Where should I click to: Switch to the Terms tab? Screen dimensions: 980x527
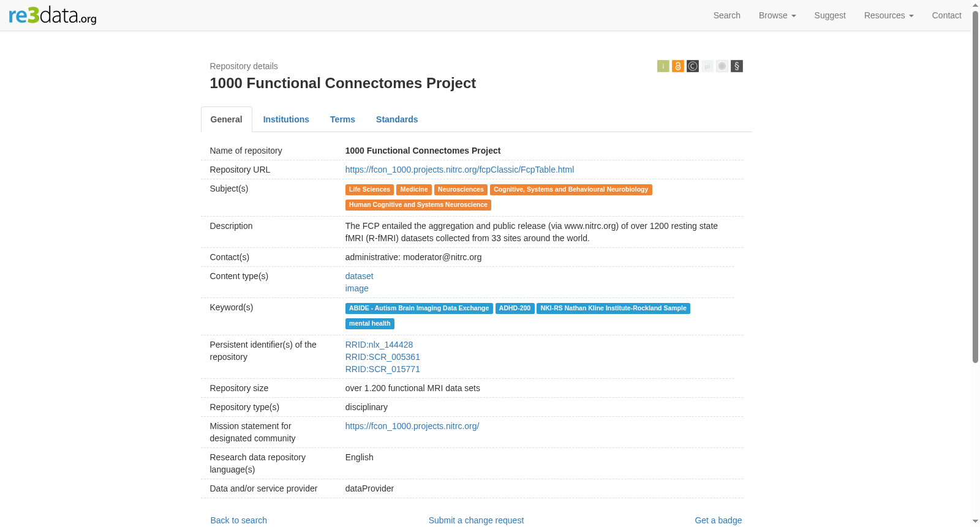[342, 119]
